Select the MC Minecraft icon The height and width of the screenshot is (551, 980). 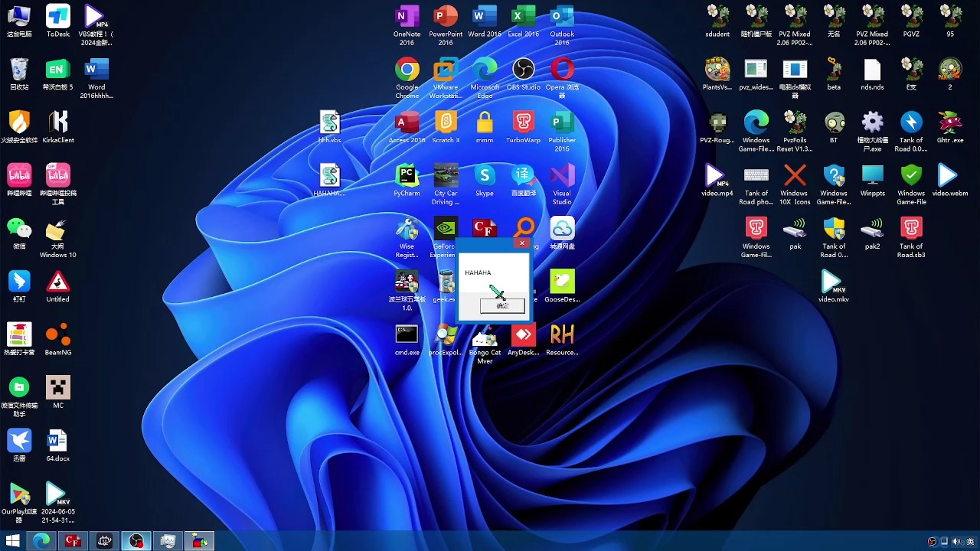pos(58,392)
